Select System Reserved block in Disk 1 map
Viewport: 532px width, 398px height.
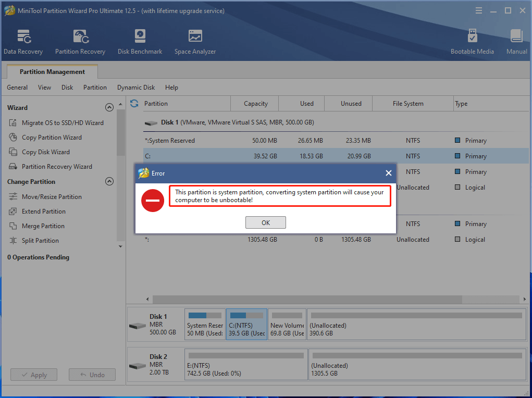click(x=205, y=324)
